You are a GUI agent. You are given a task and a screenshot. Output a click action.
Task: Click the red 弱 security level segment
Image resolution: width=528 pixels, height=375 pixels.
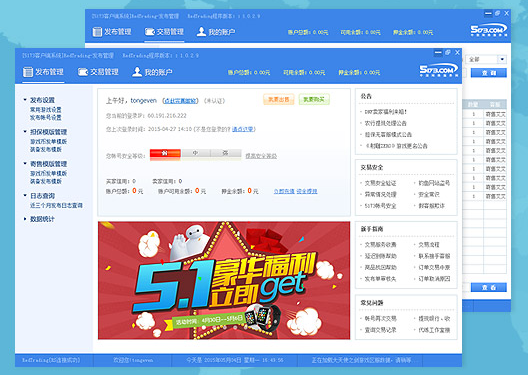[165, 153]
